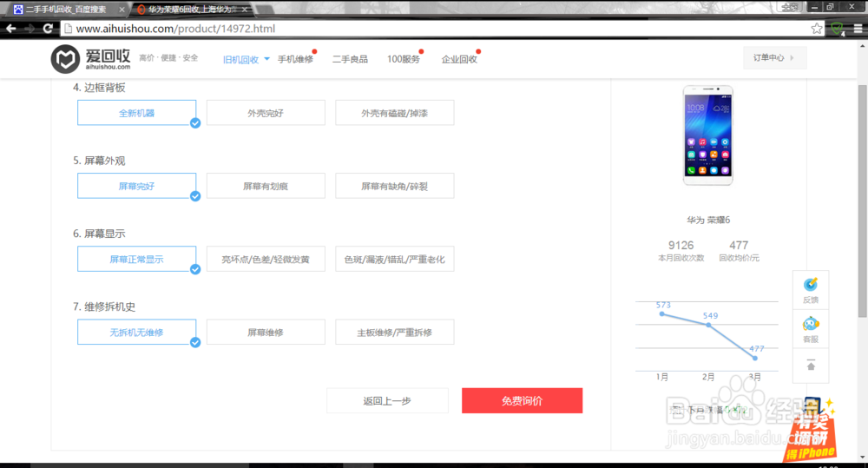Close the 华为荣耀6回收 browser tab

[x=245, y=10]
